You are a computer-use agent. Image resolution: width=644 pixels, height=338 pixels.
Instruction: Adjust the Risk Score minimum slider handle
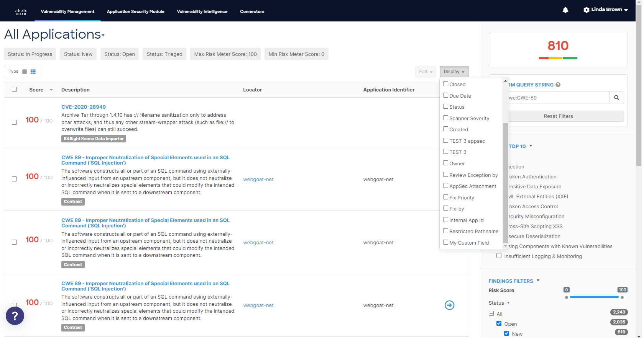567,297
